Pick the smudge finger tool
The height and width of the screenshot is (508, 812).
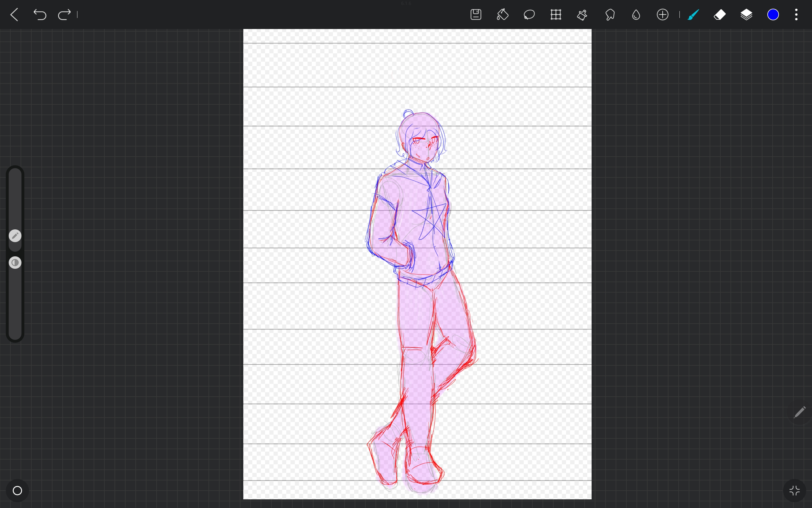(609, 15)
